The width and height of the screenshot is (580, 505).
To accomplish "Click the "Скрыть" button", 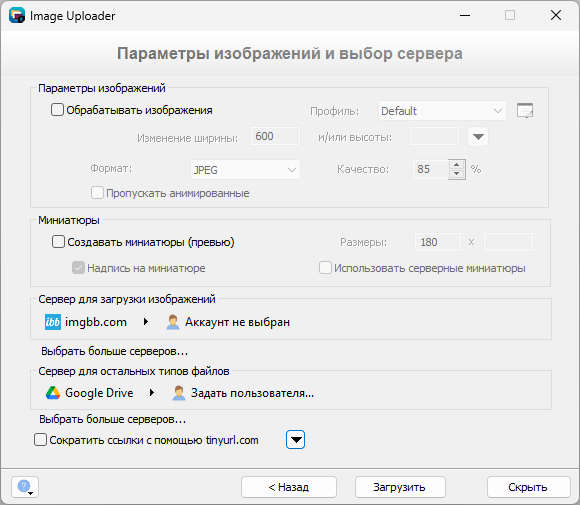I will point(529,487).
